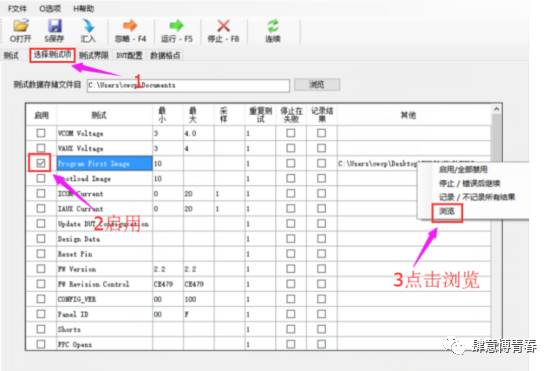554x371 pixels.
Task: Open the F文件 menu
Action: point(18,8)
